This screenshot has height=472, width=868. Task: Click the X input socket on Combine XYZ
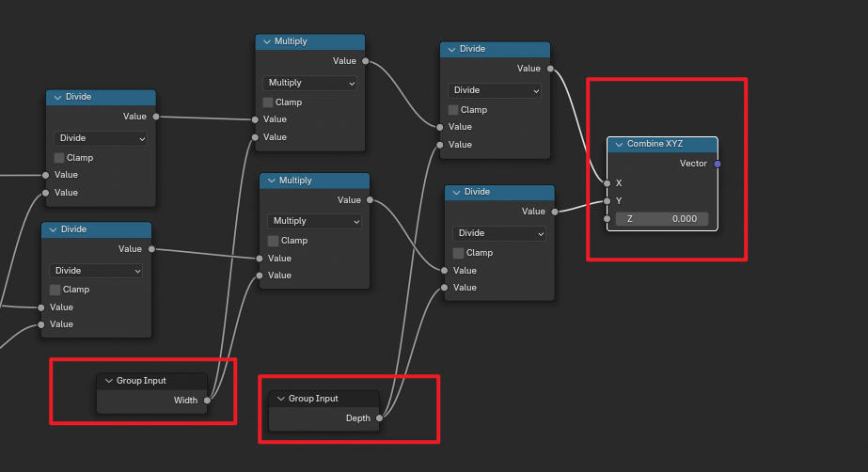click(608, 183)
